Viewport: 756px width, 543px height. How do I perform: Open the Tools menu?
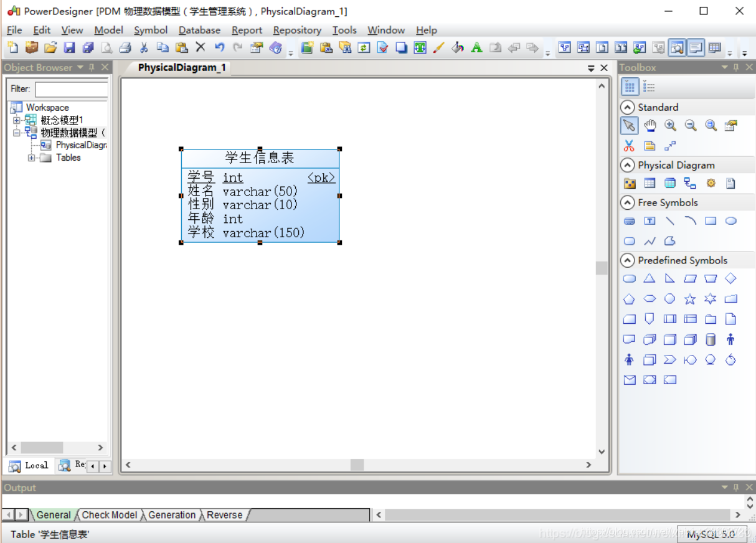pyautogui.click(x=344, y=30)
